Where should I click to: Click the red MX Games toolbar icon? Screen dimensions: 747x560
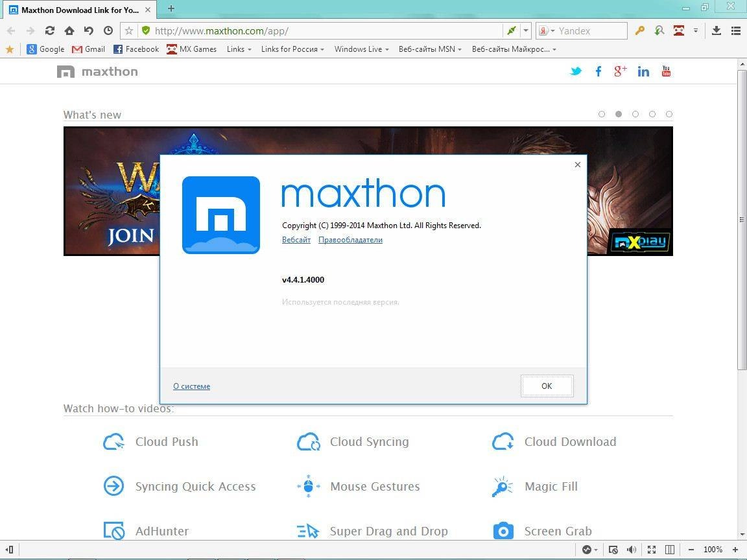point(679,31)
